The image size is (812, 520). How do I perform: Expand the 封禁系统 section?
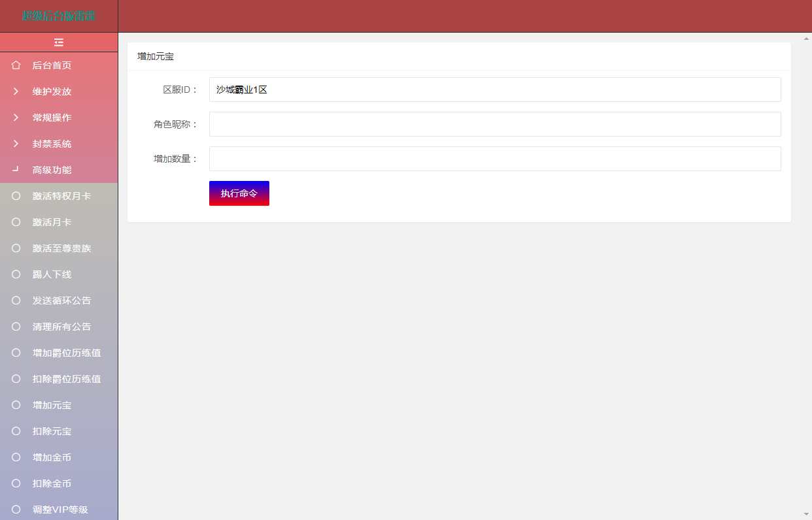(x=52, y=144)
